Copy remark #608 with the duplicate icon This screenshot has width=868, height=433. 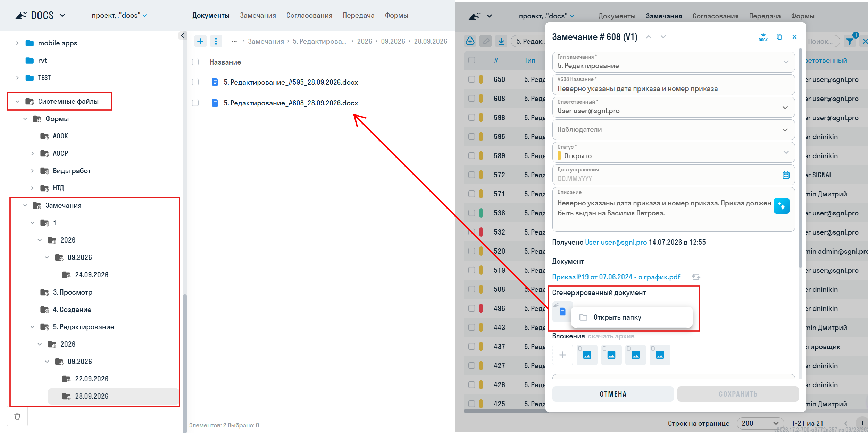pos(779,37)
